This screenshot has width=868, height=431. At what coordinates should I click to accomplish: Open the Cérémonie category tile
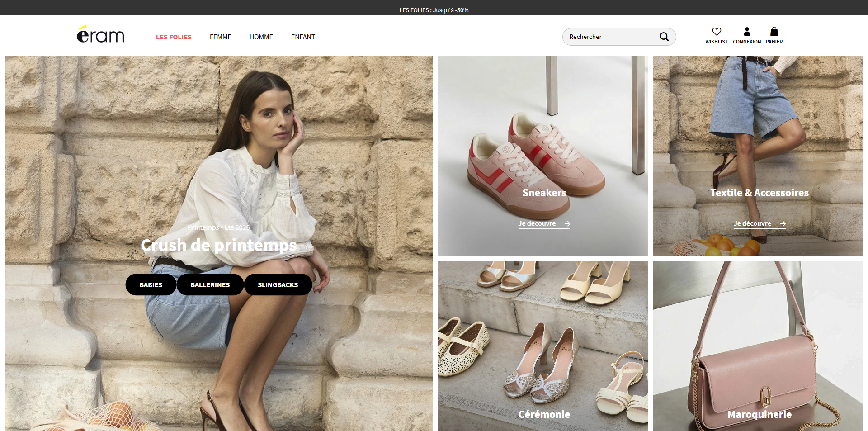[x=543, y=346]
